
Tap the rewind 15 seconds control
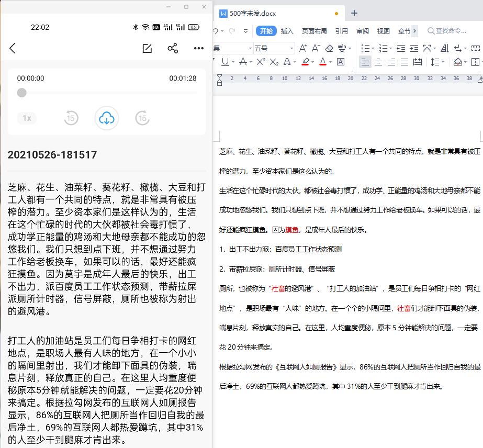coord(71,118)
